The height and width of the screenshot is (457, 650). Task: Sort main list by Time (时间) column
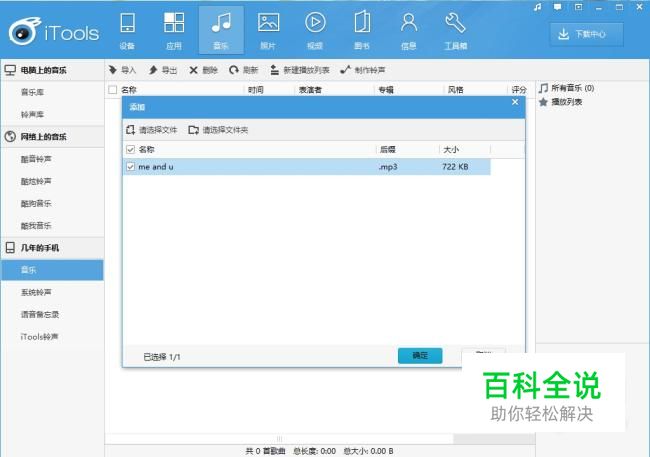click(256, 90)
